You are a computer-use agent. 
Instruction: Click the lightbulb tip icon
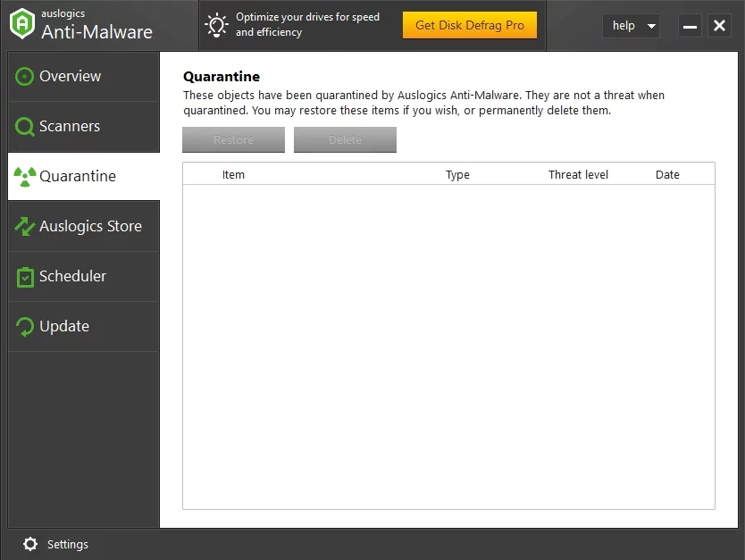[x=216, y=25]
